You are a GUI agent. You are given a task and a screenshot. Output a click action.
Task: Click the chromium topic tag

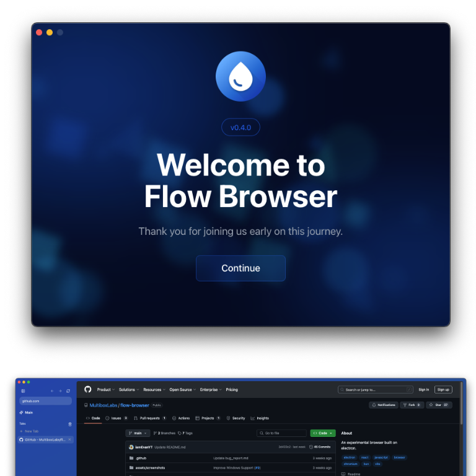click(x=350, y=464)
